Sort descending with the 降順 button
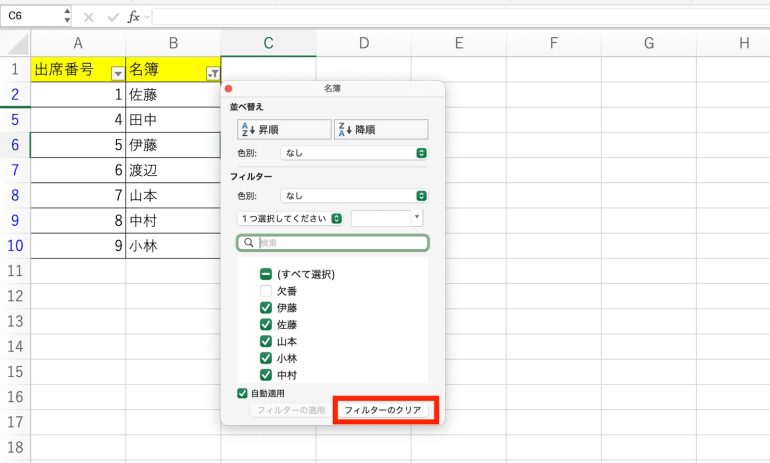This screenshot has width=770, height=463. tap(380, 129)
